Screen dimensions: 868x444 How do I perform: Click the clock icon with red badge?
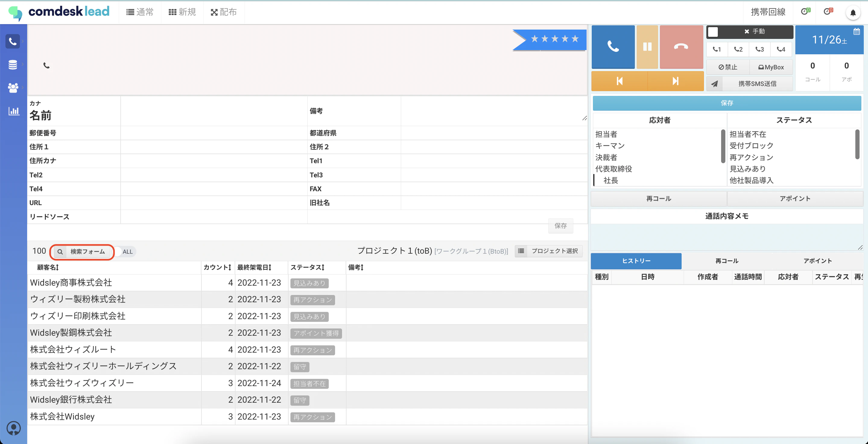tap(828, 12)
